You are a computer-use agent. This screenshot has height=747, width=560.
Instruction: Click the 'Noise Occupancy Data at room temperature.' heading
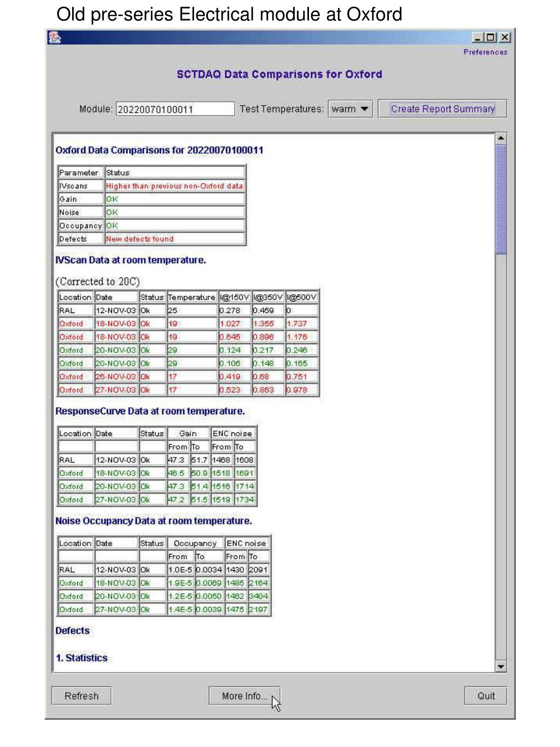pyautogui.click(x=154, y=521)
